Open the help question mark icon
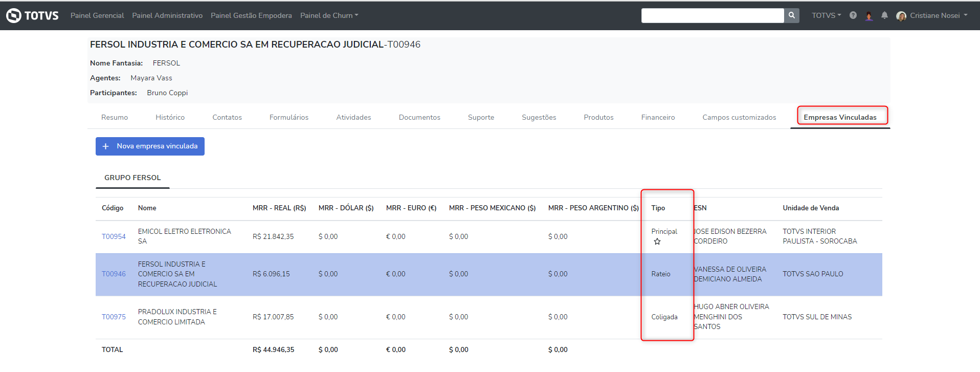Screen dimensions: 980x372 pyautogui.click(x=853, y=15)
